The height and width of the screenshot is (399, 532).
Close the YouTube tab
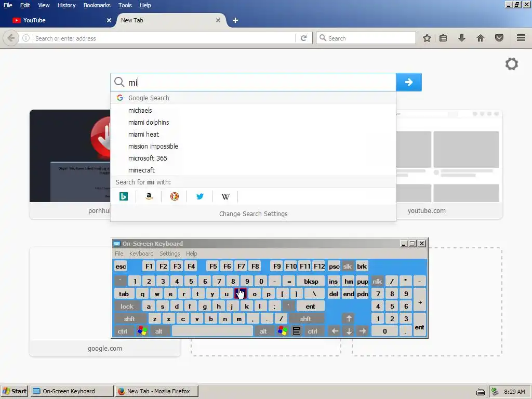(109, 20)
